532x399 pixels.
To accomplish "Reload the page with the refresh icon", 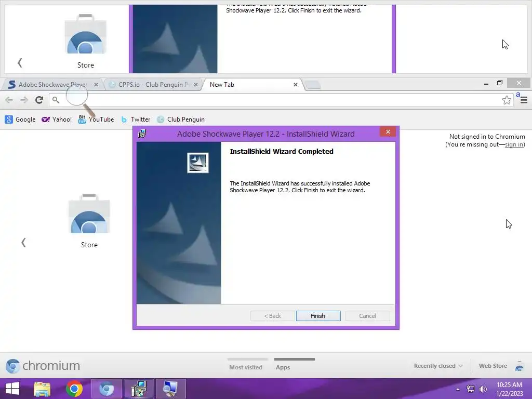I will click(x=39, y=100).
